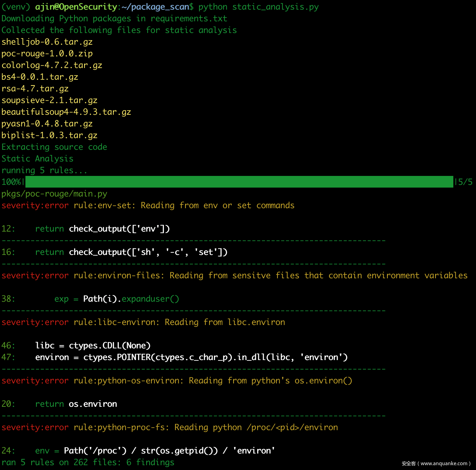Click the poc-rouge-1.0.0.zip file name
476x470 pixels.
[x=47, y=54]
